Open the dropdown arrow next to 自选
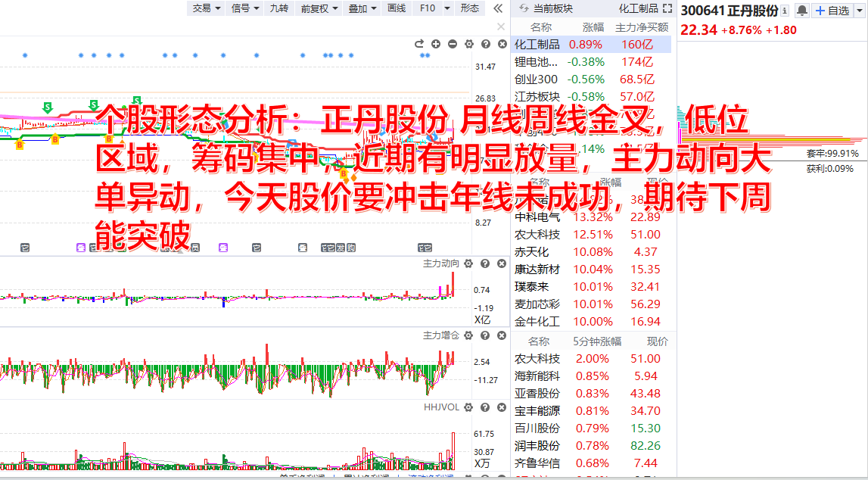This screenshot has height=480, width=868. (x=859, y=11)
